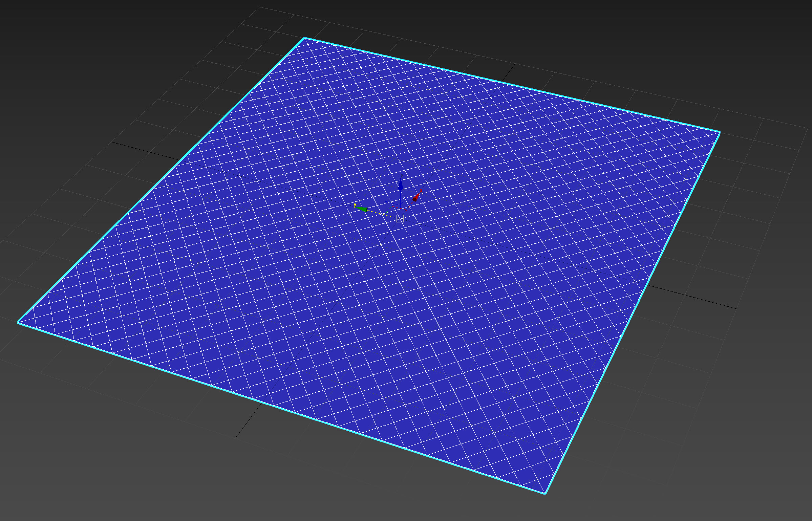Click the small white square below the gizmo
Viewport: 812px width, 521px height.
tap(400, 219)
